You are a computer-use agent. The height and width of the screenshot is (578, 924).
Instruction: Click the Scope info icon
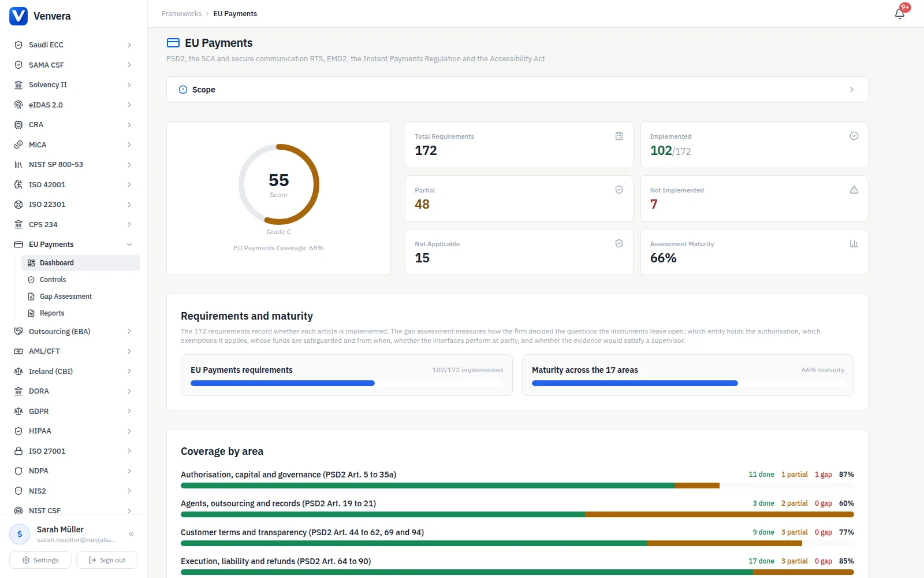183,90
